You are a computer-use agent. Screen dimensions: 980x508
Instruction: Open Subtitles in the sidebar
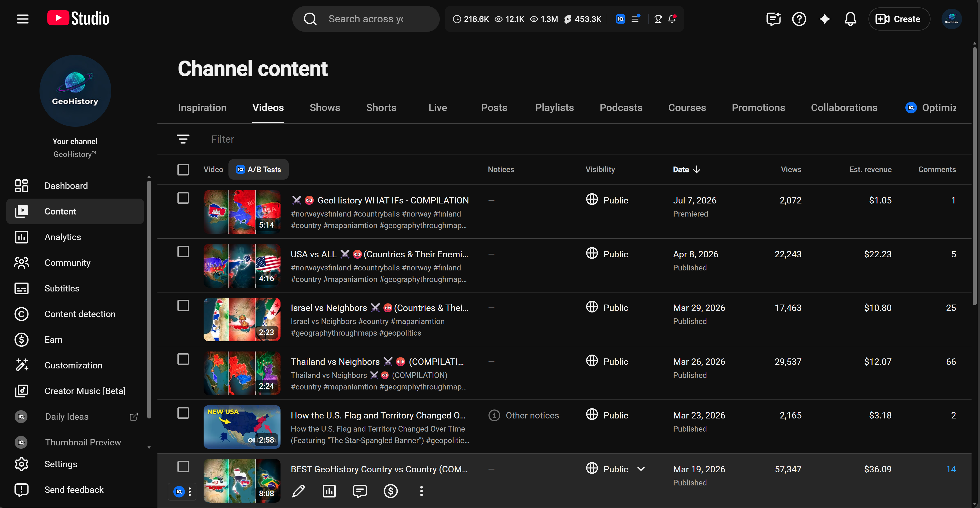(75, 288)
